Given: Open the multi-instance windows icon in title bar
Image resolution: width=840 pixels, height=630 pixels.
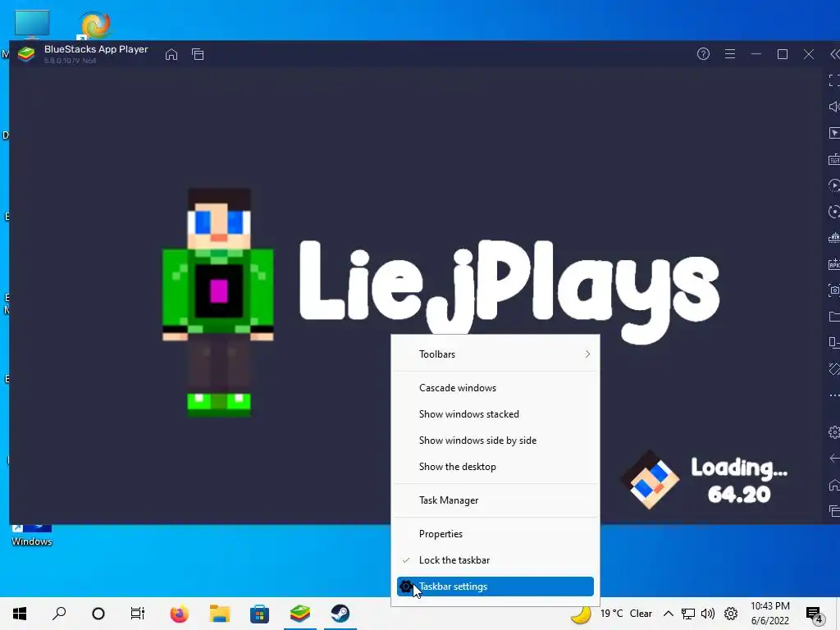Looking at the screenshot, I should point(198,54).
